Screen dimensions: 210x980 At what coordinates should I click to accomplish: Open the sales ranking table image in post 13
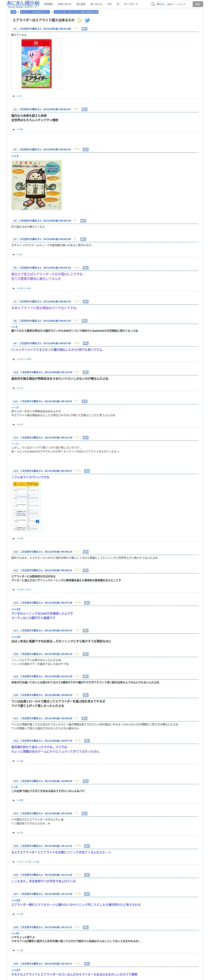click(26, 506)
